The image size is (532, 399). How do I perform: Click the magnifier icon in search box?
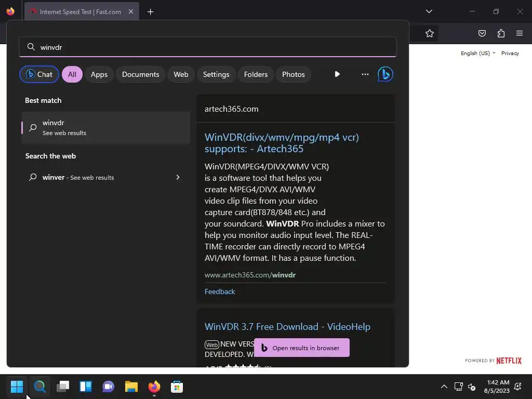coord(31,47)
